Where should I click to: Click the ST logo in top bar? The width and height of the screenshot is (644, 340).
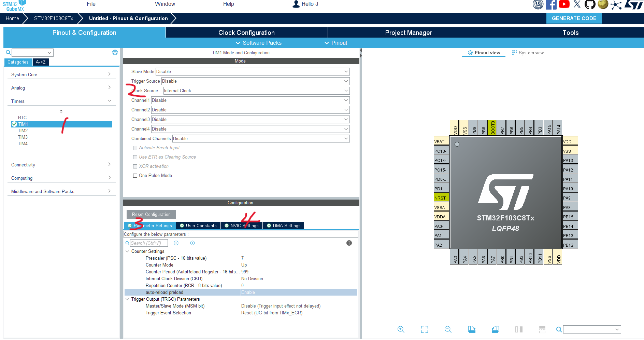(x=634, y=4)
